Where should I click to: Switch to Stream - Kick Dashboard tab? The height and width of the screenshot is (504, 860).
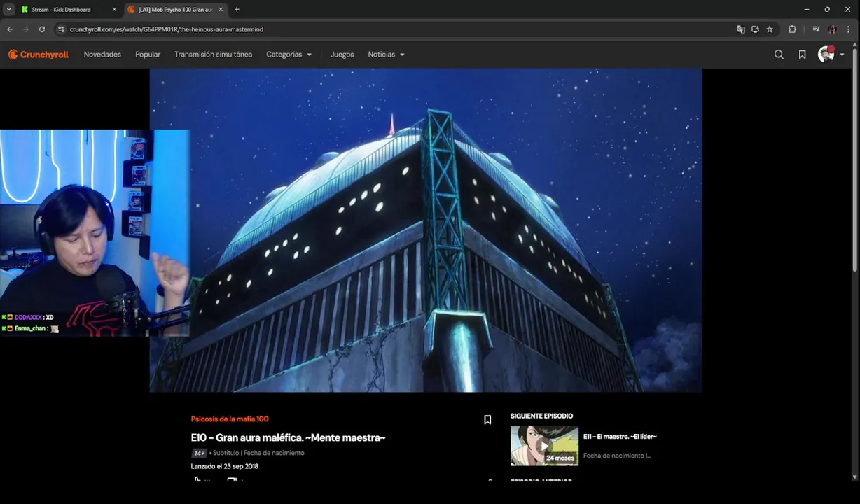pyautogui.click(x=61, y=10)
